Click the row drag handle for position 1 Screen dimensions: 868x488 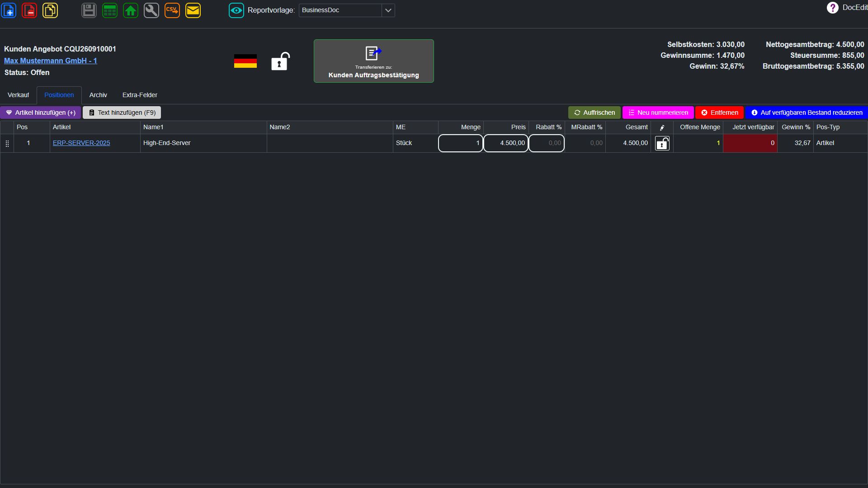pos(7,143)
